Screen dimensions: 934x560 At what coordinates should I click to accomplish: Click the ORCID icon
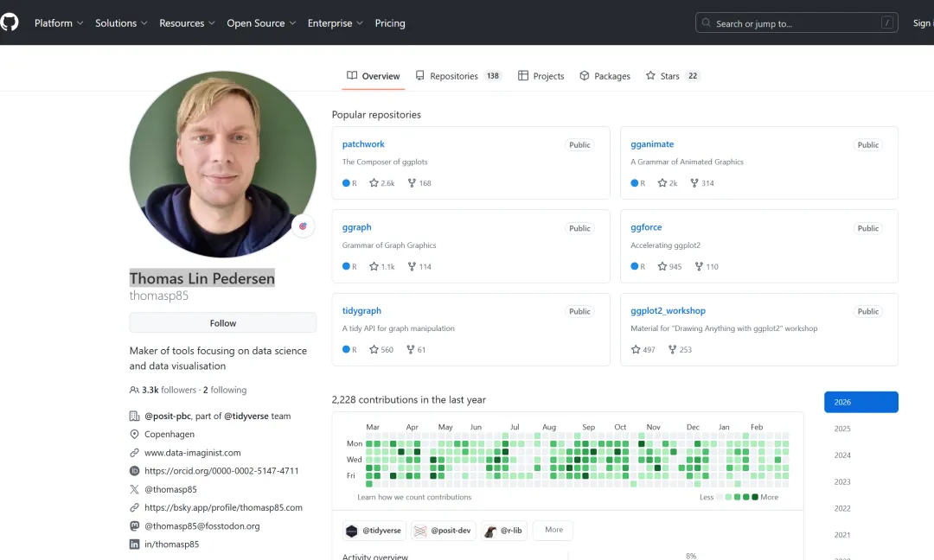[135, 471]
